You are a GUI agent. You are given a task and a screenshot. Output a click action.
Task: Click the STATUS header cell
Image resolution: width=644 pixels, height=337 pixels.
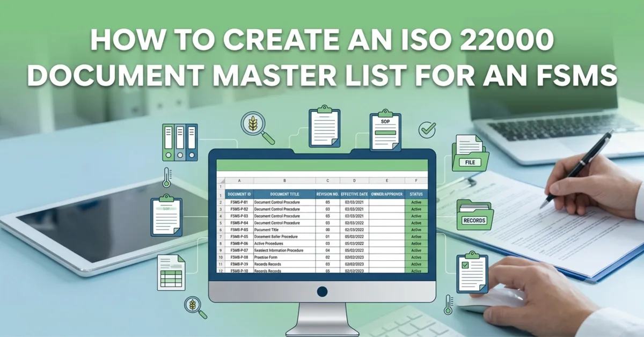coord(416,194)
